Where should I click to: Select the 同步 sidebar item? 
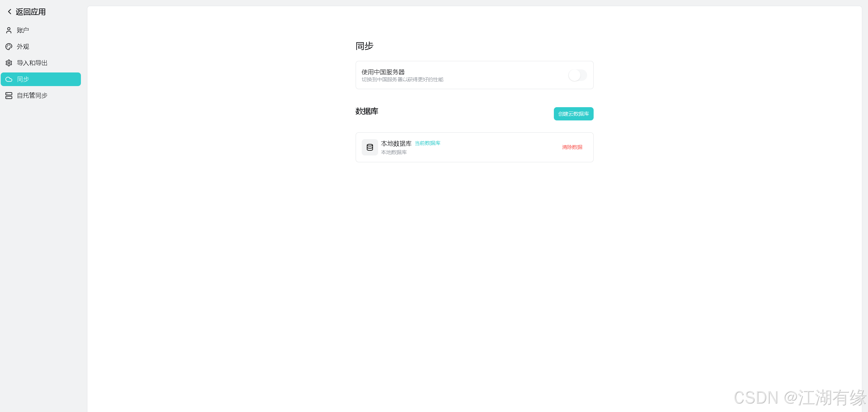(41, 79)
